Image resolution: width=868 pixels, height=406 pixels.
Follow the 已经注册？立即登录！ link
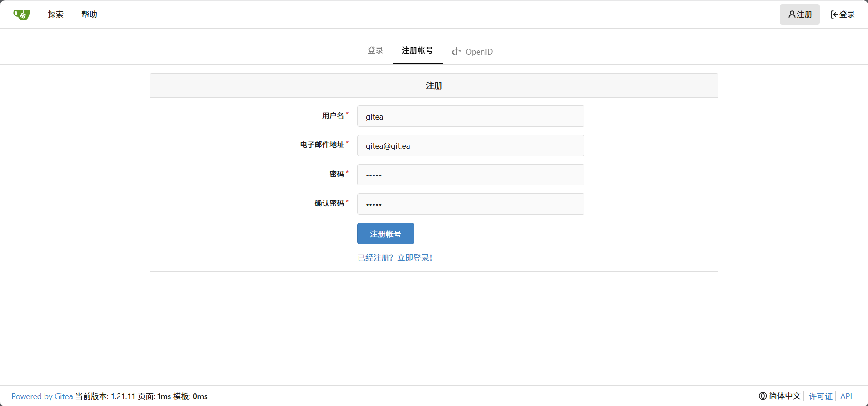(395, 258)
